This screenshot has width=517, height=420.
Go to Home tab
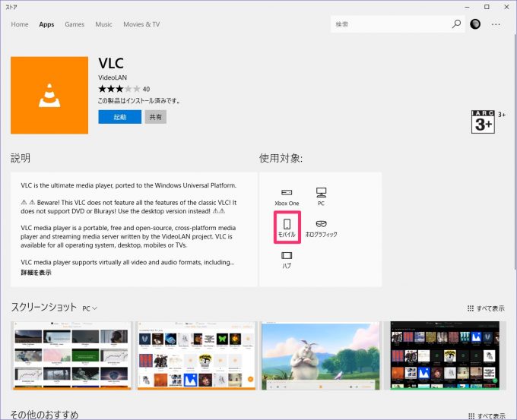click(20, 24)
